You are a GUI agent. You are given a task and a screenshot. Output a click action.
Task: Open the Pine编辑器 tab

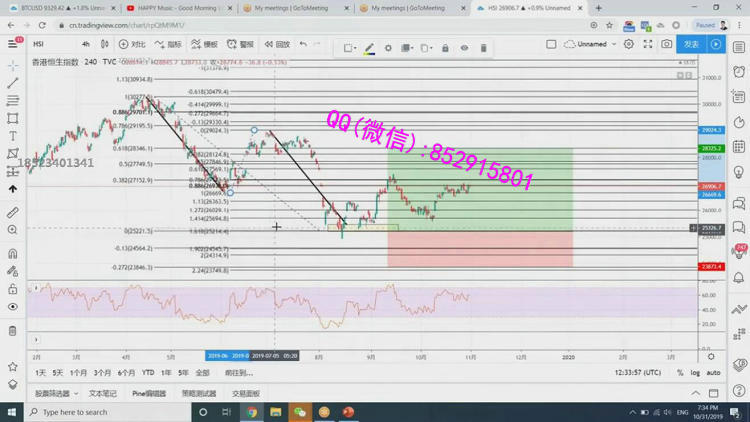(149, 394)
